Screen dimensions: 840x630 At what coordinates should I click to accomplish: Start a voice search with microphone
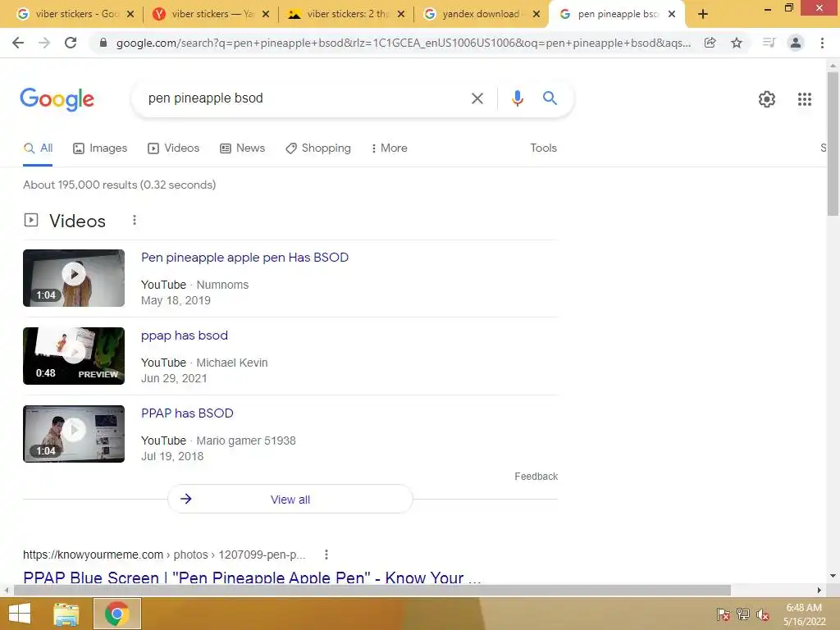tap(517, 98)
